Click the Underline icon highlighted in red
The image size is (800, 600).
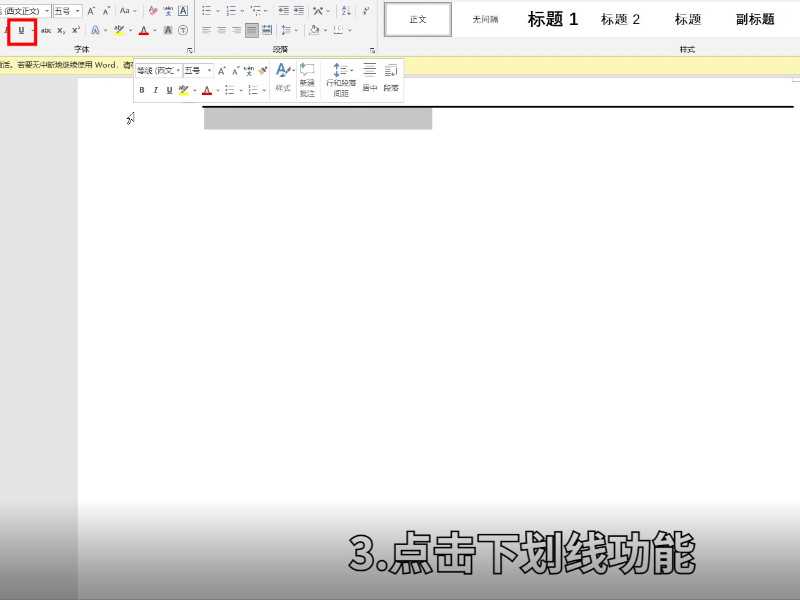(22, 30)
